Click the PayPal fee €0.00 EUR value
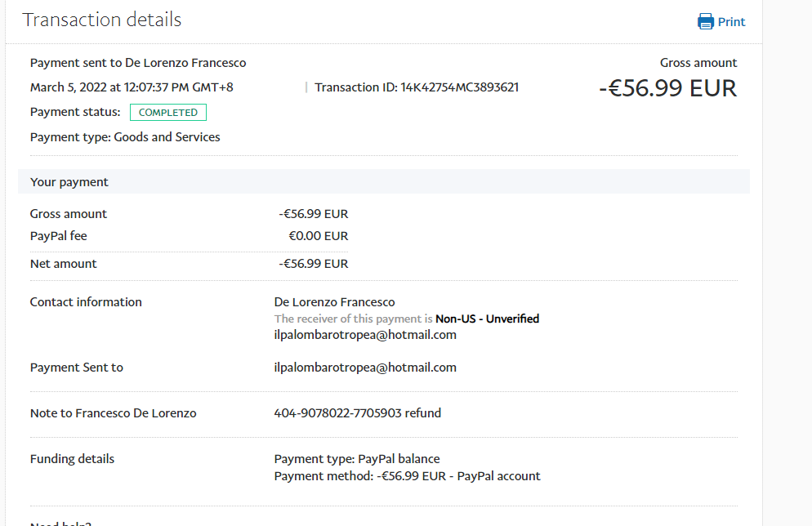 pyautogui.click(x=318, y=236)
